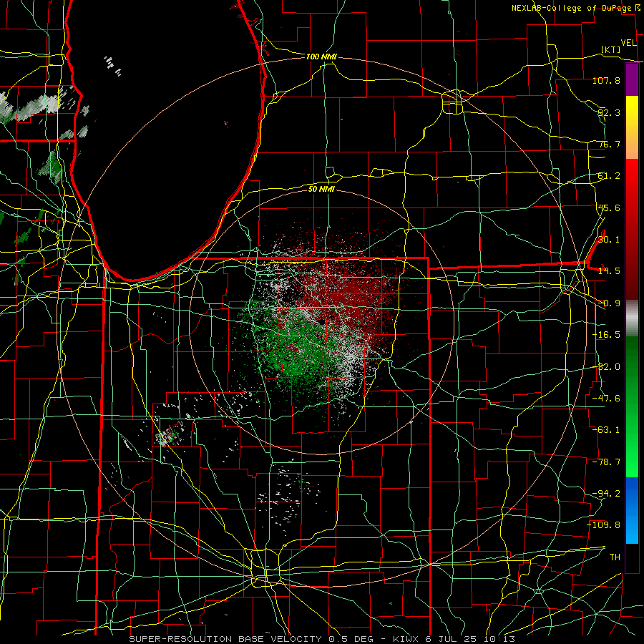Click the 100 NMI range ring label
The width and height of the screenshot is (644, 644).
[321, 57]
